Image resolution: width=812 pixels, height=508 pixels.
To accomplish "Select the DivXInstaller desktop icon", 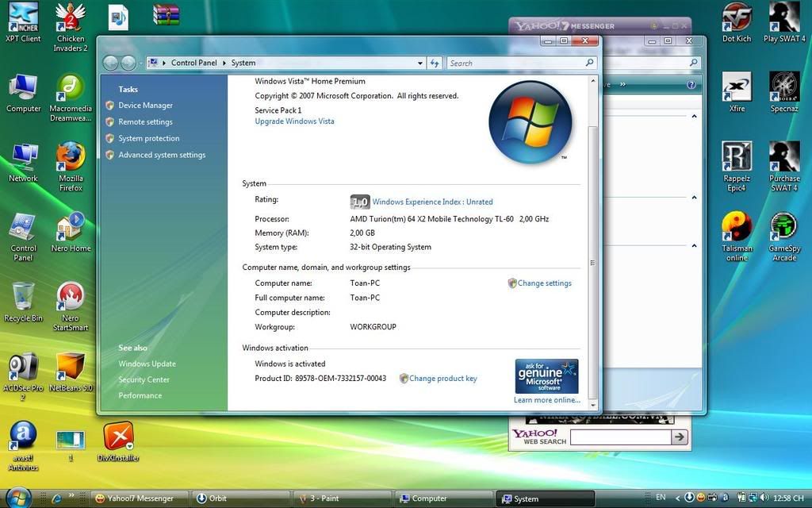I will (x=118, y=441).
